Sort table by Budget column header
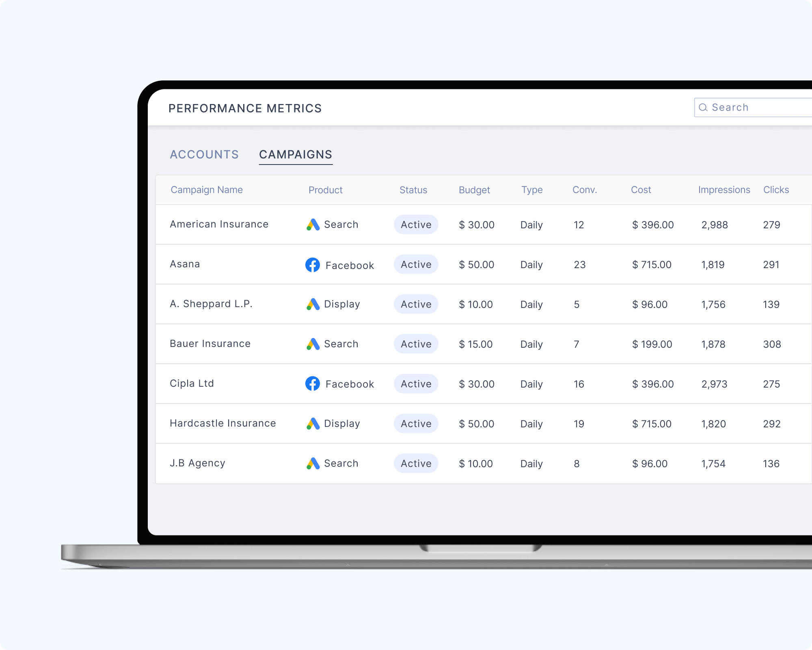 pos(474,190)
